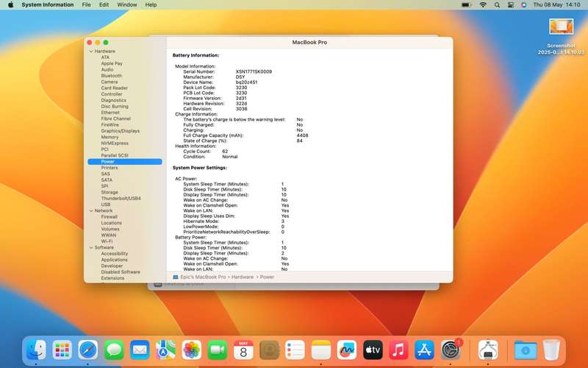The image size is (588, 368).
Task: Select the desktop Screenshot file thumbnail
Action: (x=561, y=27)
